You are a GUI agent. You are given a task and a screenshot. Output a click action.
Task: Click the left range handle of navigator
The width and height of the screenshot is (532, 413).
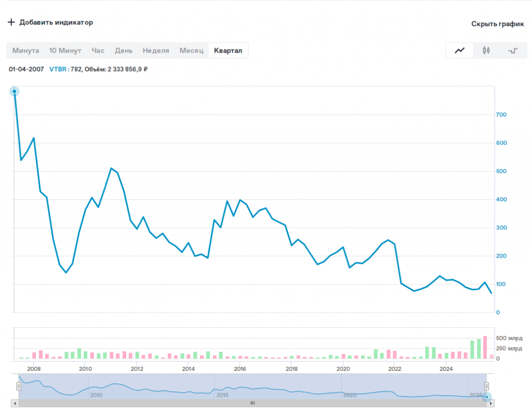pyautogui.click(x=19, y=386)
